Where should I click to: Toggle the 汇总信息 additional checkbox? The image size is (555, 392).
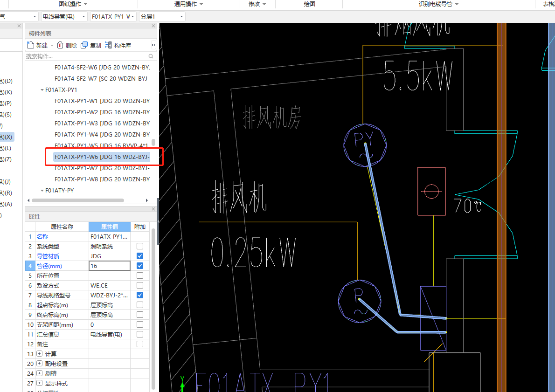tap(140, 334)
